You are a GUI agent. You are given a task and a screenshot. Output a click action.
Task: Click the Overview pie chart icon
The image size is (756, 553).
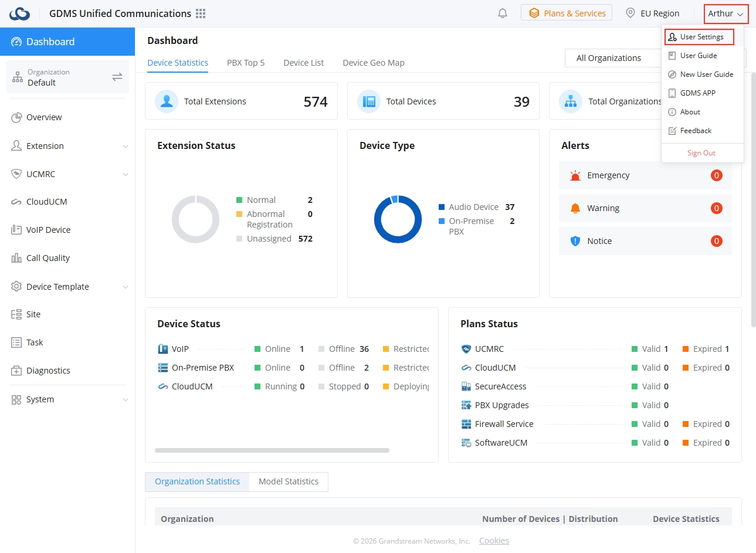pyautogui.click(x=16, y=117)
